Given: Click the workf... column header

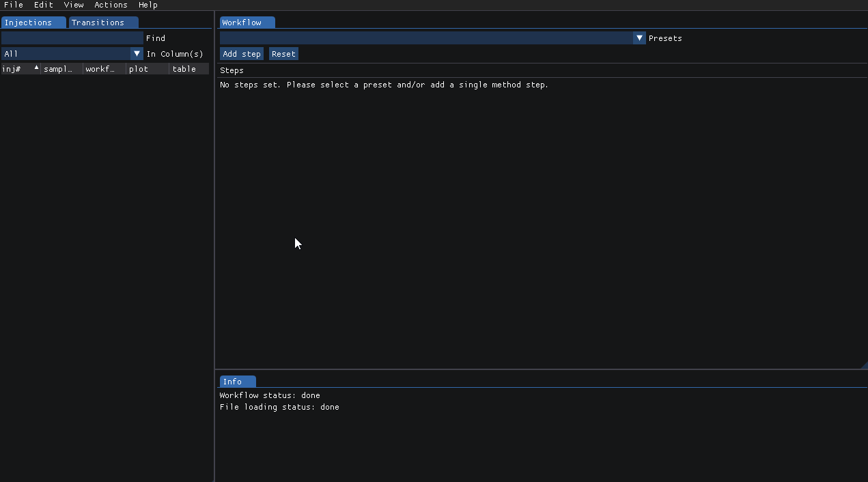Looking at the screenshot, I should pos(104,69).
